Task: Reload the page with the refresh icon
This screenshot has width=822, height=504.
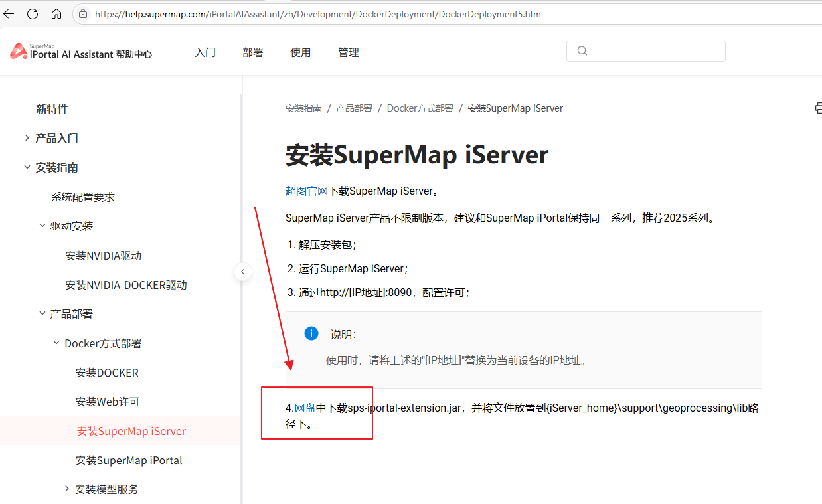Action: (x=33, y=13)
